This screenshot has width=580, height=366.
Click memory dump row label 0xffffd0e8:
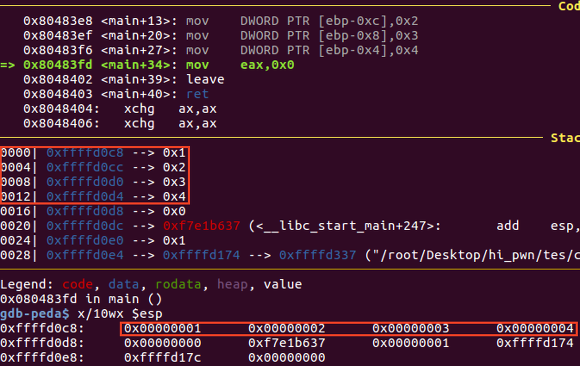point(42,357)
